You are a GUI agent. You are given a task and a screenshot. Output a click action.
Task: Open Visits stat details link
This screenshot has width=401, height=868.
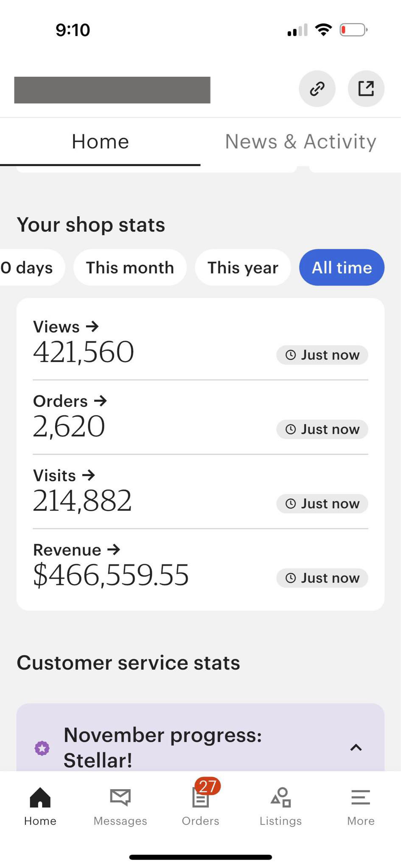pyautogui.click(x=64, y=476)
